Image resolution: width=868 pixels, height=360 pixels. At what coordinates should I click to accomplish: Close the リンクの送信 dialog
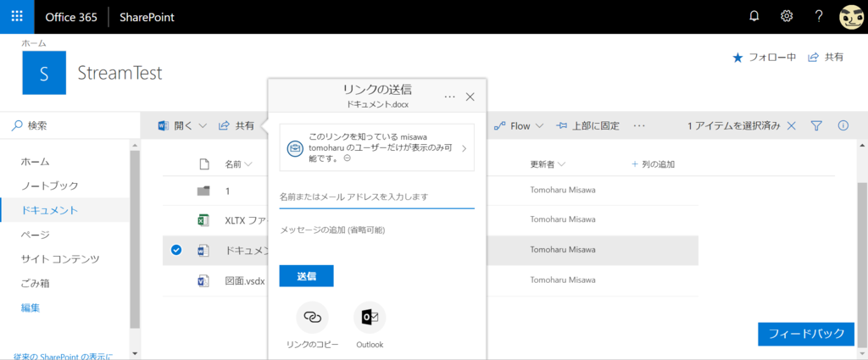tap(470, 97)
